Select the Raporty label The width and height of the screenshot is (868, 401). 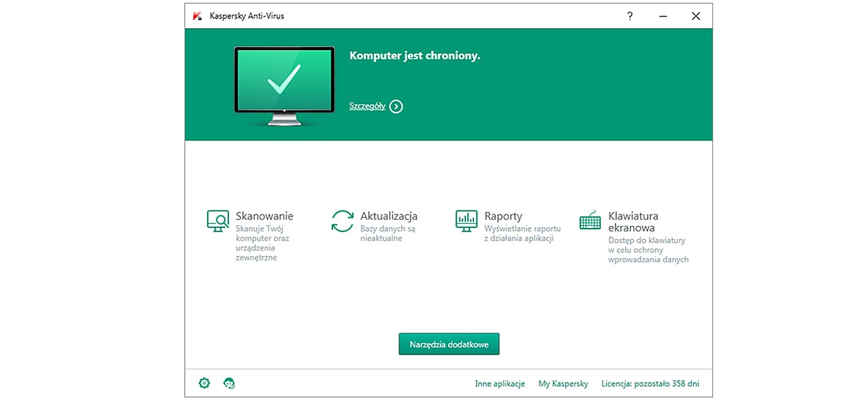(503, 216)
